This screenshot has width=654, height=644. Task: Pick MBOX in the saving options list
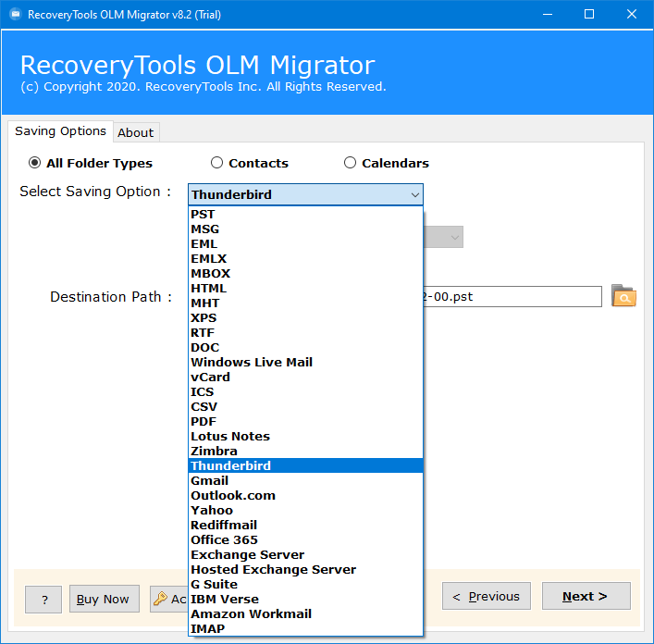tap(305, 274)
